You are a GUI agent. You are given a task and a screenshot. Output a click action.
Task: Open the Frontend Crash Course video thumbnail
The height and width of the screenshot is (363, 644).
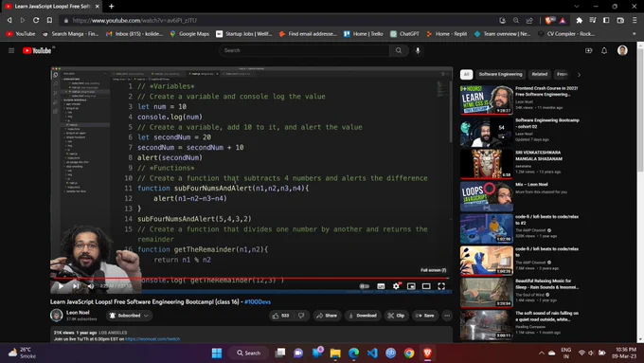pos(486,100)
